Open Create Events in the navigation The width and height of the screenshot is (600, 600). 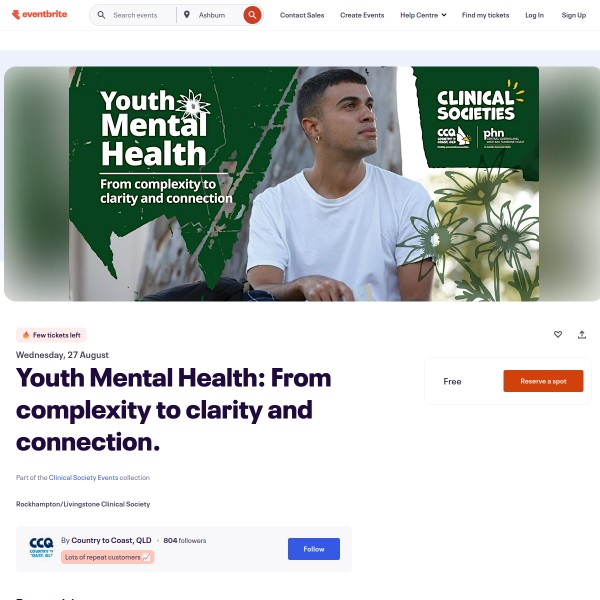point(362,15)
